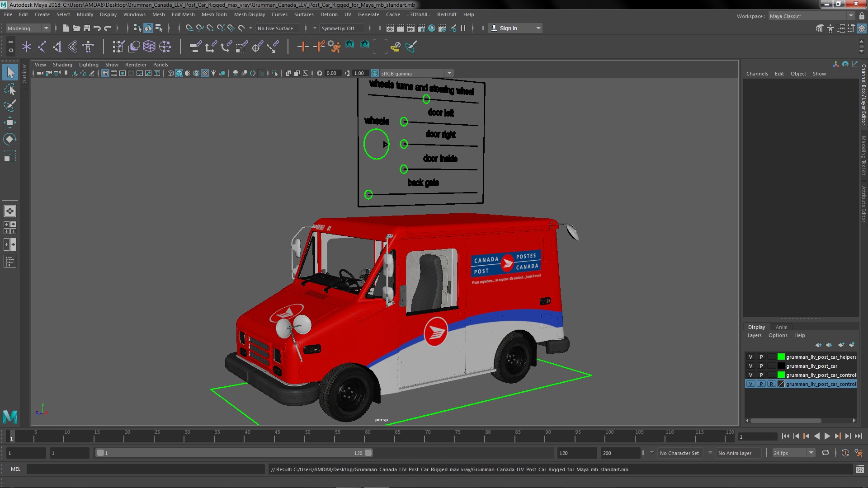Click the Create new layer icon
The width and height of the screenshot is (868, 488).
tap(841, 345)
